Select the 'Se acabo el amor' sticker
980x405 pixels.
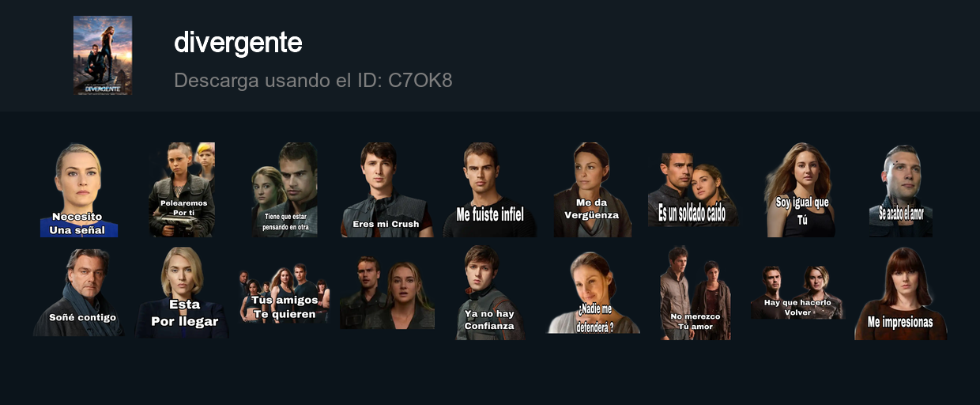tap(901, 190)
